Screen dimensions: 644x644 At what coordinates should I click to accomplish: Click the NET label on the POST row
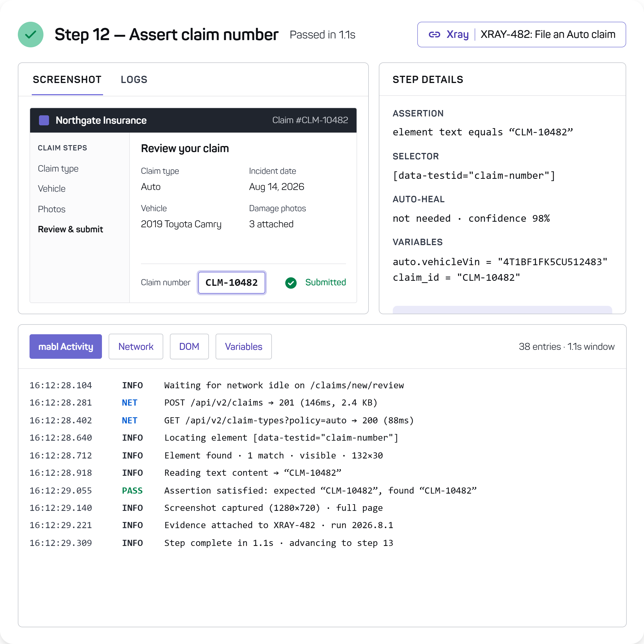click(x=129, y=403)
